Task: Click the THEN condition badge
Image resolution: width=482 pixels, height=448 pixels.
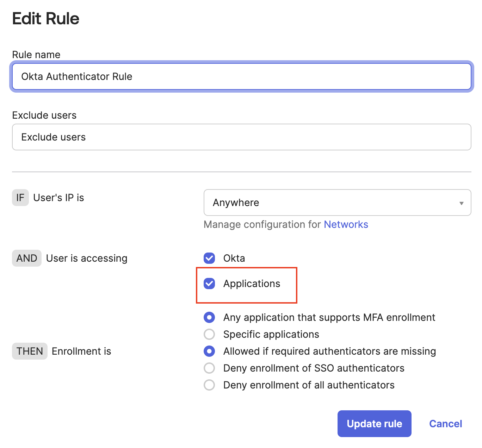Action: [x=30, y=351]
